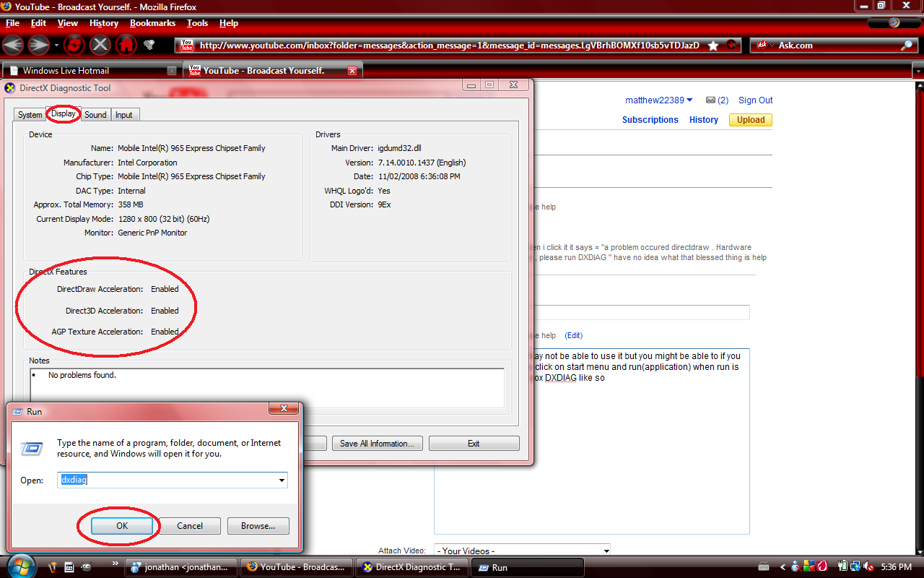Select the Display tab in DirectX Diagnostic Tool
The width and height of the screenshot is (924, 578).
point(64,113)
